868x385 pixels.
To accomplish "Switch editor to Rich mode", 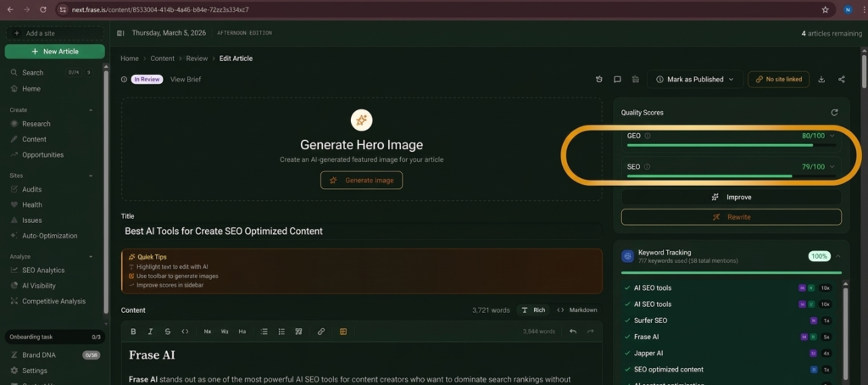I will tap(534, 310).
